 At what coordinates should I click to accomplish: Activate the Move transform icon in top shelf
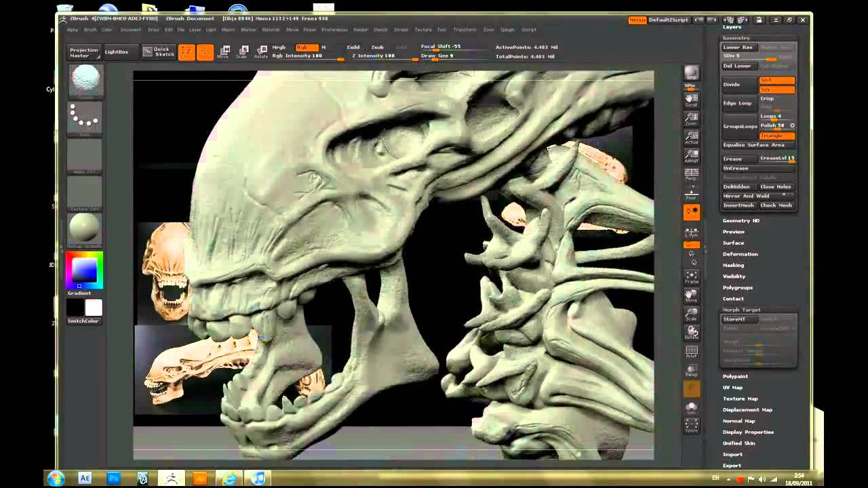[223, 52]
